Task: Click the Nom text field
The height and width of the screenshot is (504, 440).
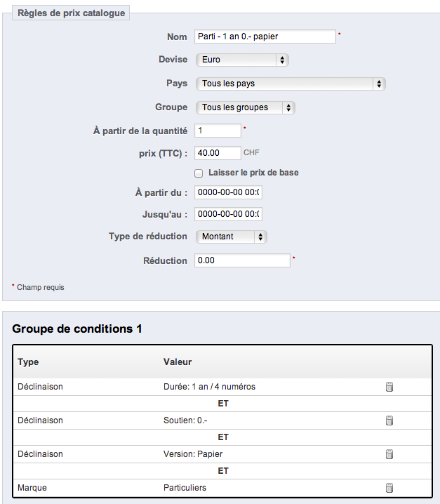Action: click(x=265, y=37)
